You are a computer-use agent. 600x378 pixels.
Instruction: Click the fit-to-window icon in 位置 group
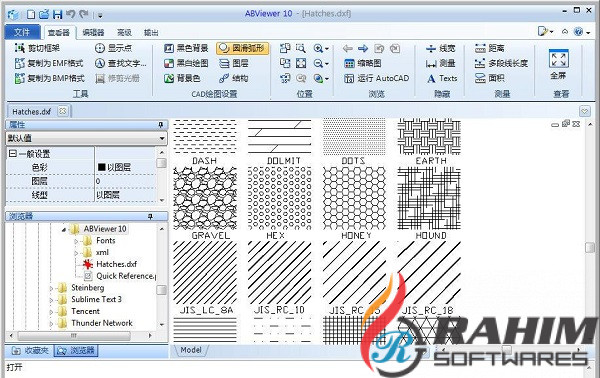[301, 63]
